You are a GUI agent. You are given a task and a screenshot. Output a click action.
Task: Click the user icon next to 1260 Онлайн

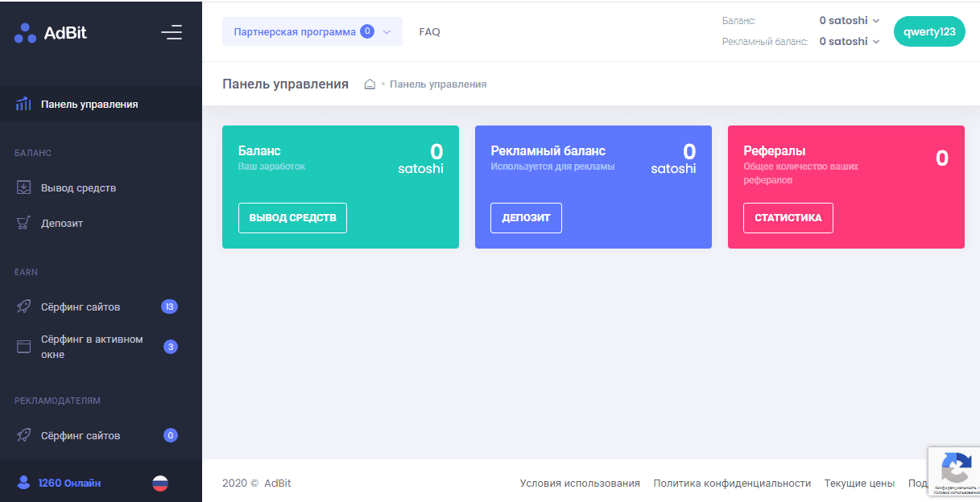click(x=23, y=481)
